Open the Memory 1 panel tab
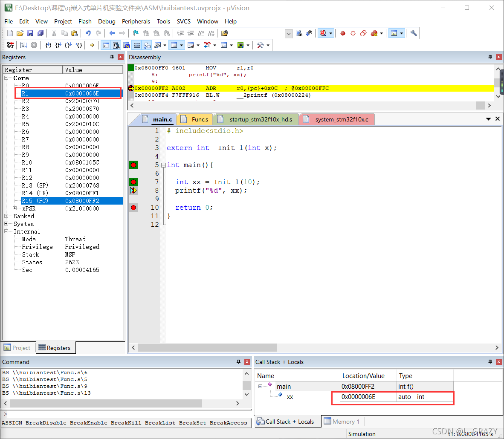This screenshot has height=439, width=504. (342, 422)
